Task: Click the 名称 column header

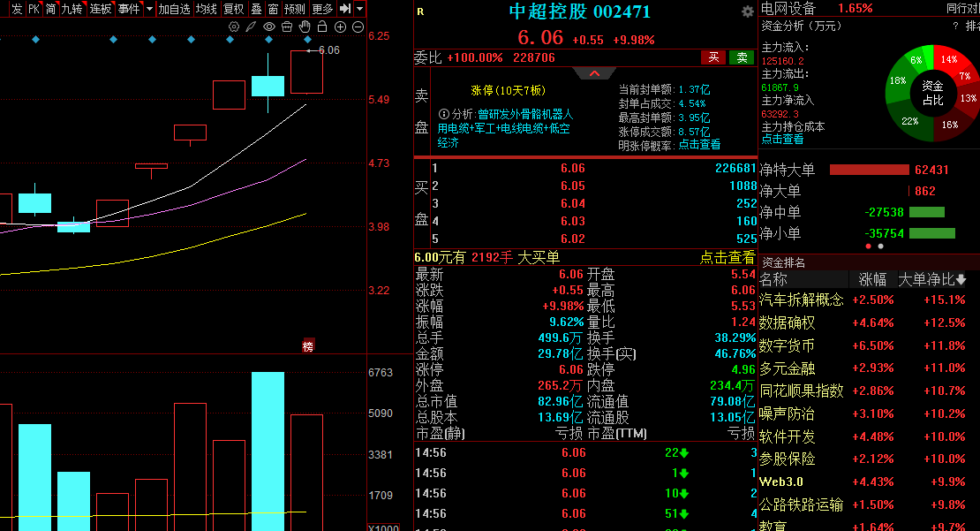Action: (x=773, y=279)
